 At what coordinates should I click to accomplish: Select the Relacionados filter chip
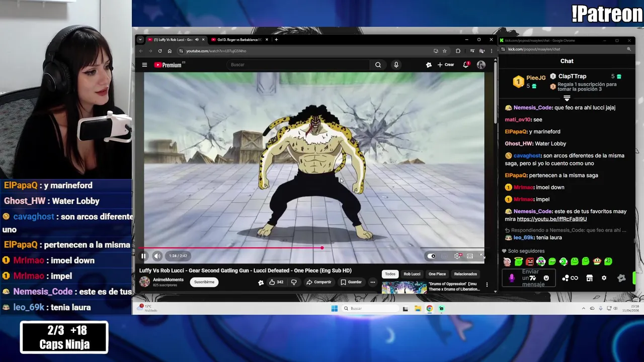click(x=465, y=274)
